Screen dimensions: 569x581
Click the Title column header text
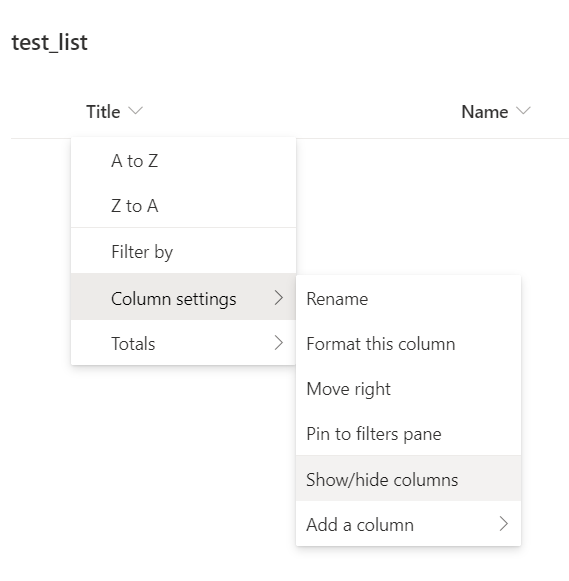click(x=103, y=112)
